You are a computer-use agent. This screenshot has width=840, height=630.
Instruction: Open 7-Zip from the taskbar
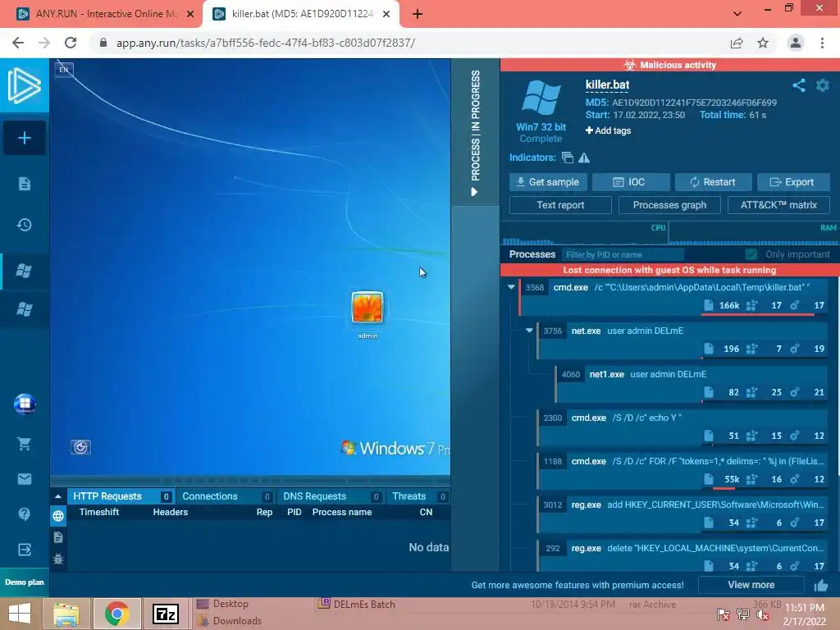166,614
